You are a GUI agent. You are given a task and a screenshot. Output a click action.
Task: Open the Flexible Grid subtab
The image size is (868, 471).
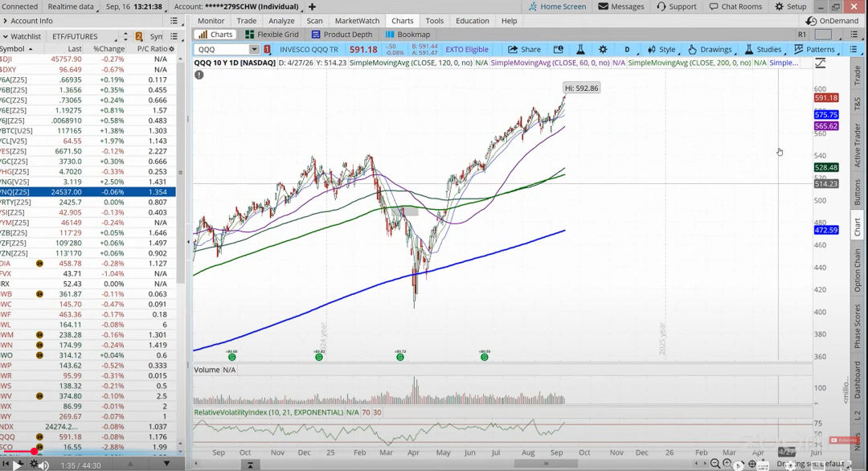click(272, 35)
